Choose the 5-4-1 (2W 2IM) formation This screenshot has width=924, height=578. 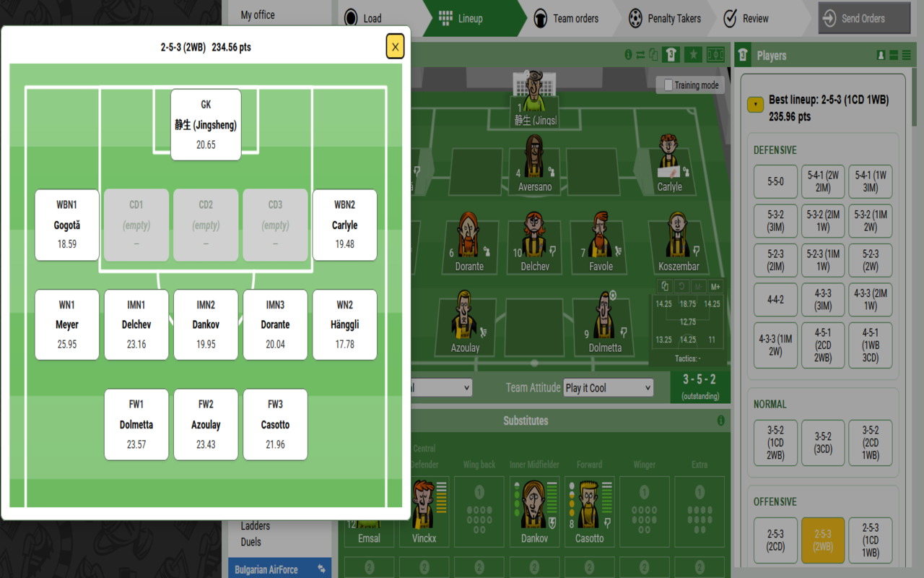click(x=823, y=181)
